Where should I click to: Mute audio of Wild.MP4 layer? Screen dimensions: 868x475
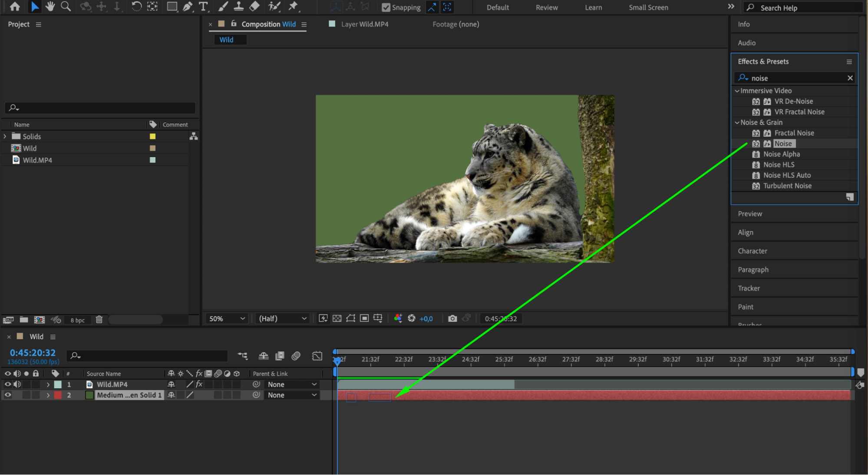click(x=17, y=384)
